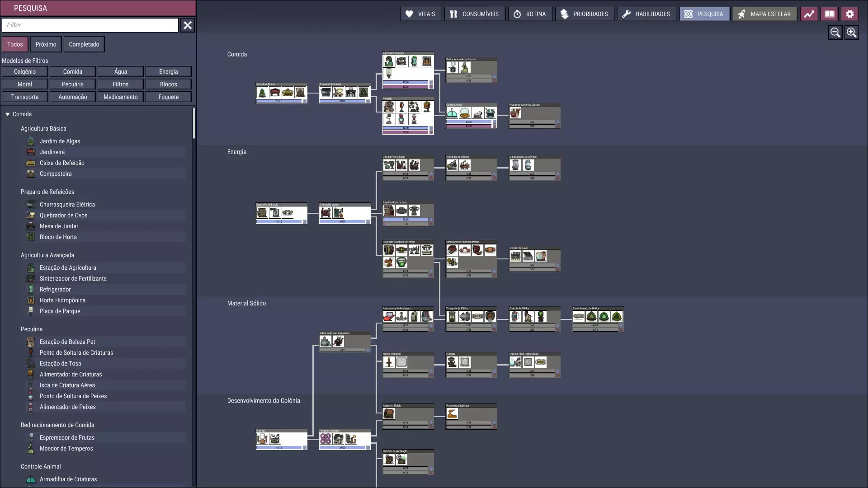
Task: Click the sidebar list scrollbar
Action: pos(194,123)
